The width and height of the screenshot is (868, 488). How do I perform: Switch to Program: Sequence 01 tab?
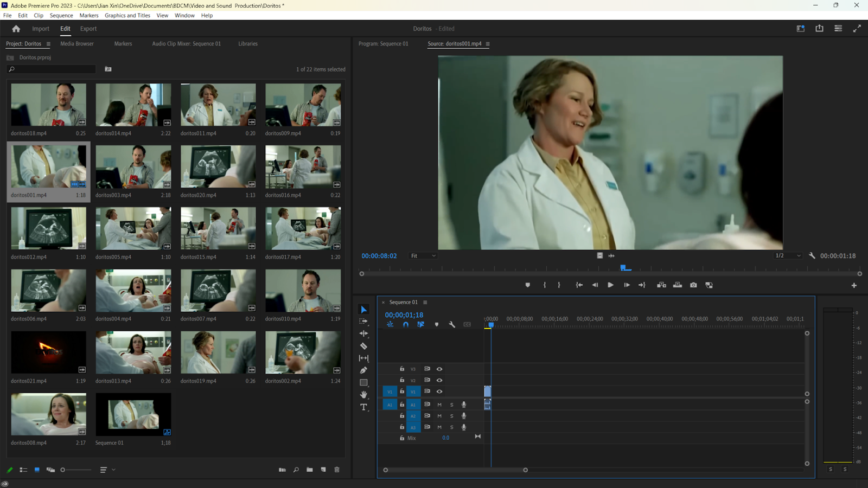384,44
